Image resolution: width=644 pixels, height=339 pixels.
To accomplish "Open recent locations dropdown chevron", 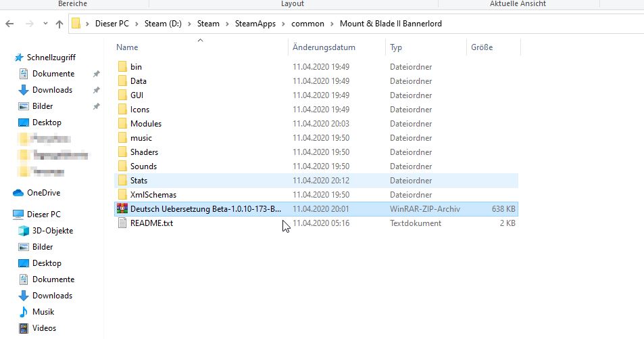I will [45, 24].
